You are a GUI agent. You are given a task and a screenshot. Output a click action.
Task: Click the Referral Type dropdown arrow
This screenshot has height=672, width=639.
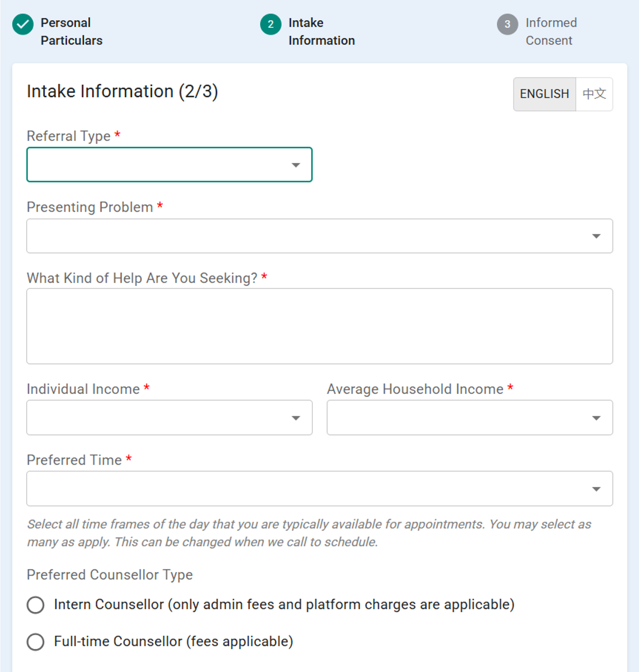[296, 165]
